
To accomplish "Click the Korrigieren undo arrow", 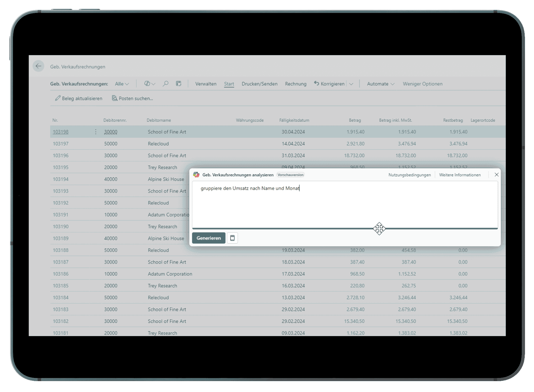I will (317, 83).
